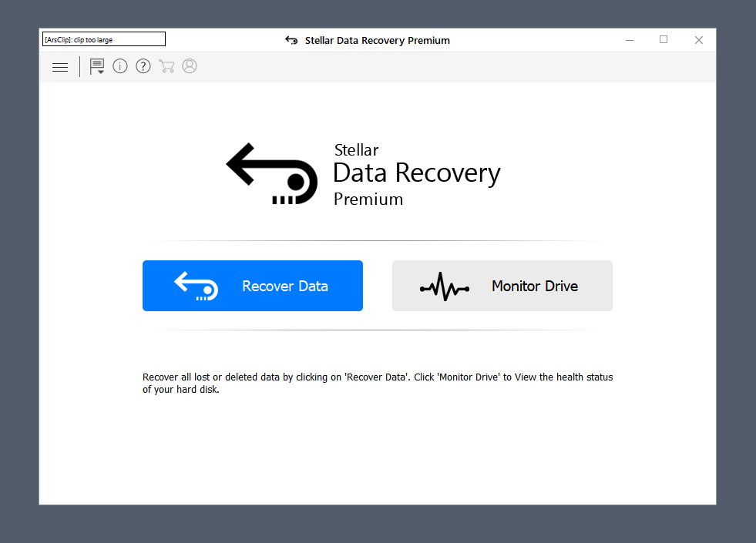Viewport: 756px width, 543px height.
Task: Click the ArsClip 'clip too large' box
Action: tap(104, 39)
